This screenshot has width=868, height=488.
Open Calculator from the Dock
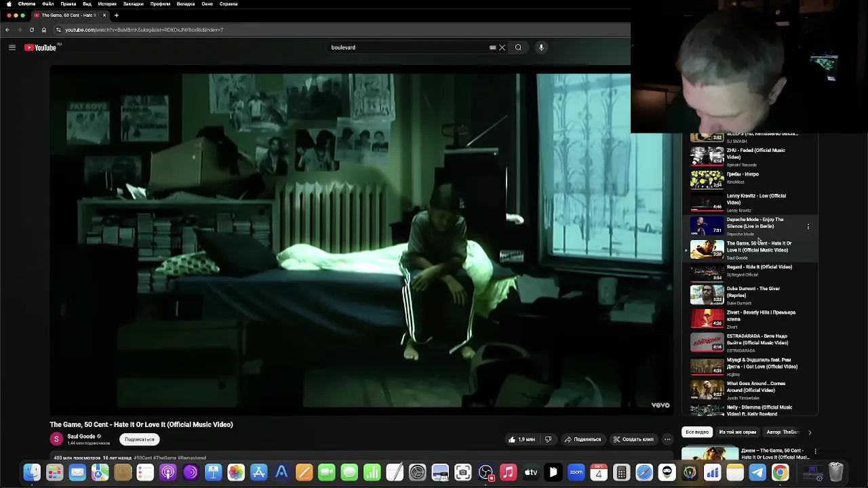point(621,472)
